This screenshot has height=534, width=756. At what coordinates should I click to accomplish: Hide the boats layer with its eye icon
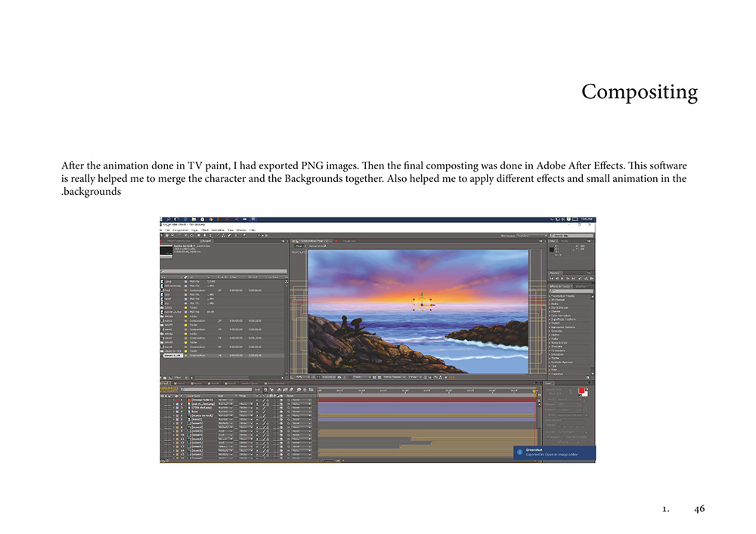(163, 412)
